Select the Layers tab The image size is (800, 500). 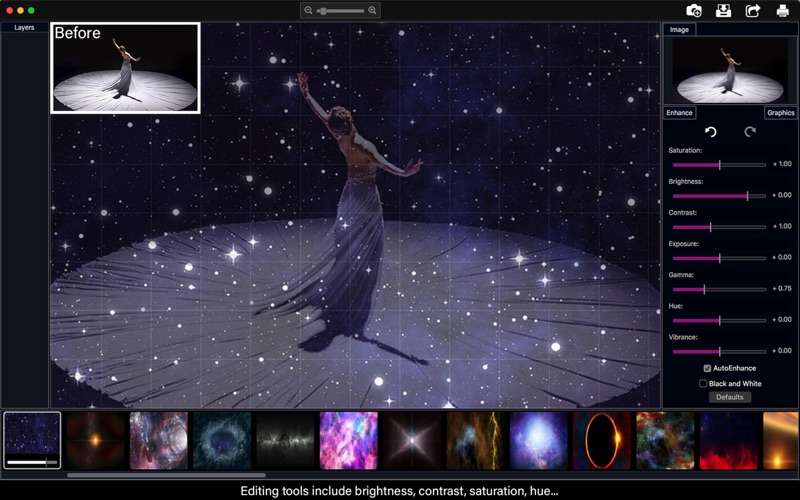tap(24, 28)
